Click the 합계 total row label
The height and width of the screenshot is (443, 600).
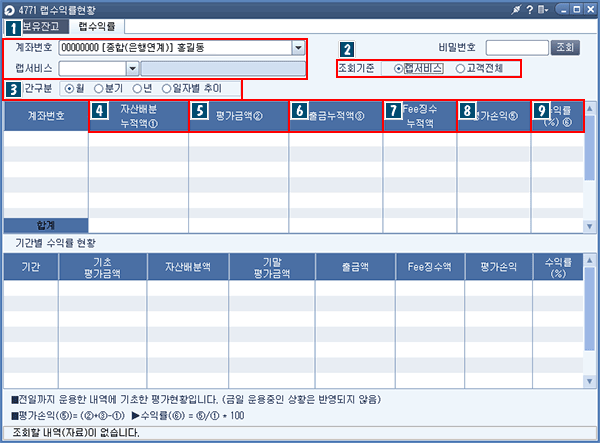tap(46, 225)
